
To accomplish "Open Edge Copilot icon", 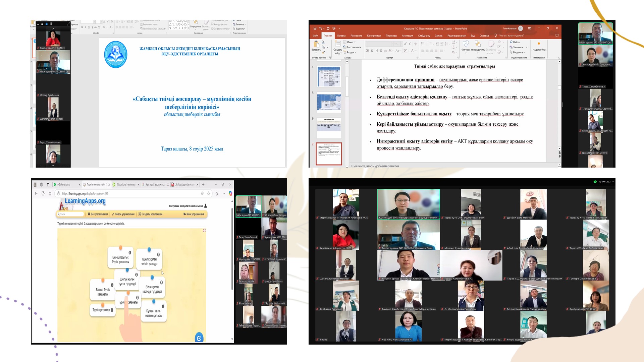I will (230, 193).
